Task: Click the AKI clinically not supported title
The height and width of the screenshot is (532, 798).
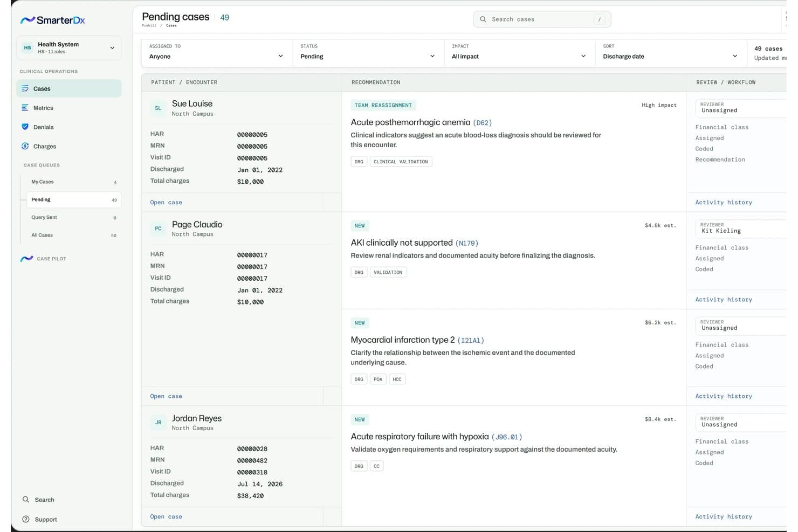Action: click(x=402, y=243)
